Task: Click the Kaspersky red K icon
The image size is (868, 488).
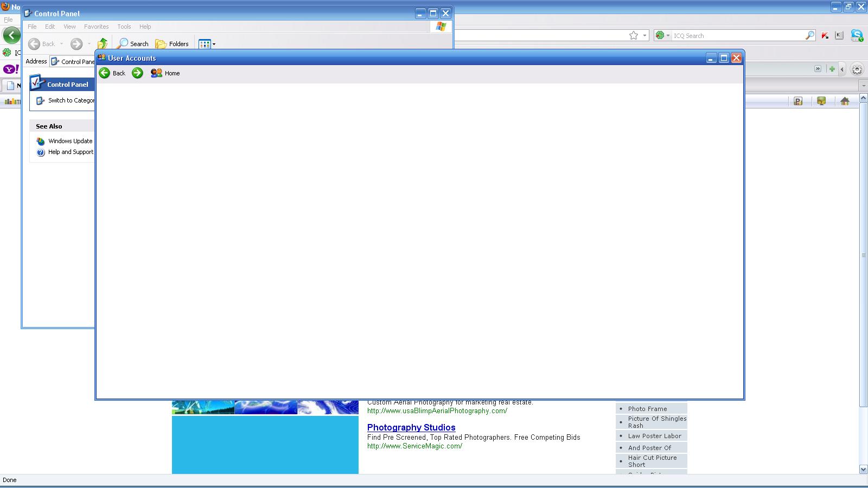Action: [x=825, y=36]
